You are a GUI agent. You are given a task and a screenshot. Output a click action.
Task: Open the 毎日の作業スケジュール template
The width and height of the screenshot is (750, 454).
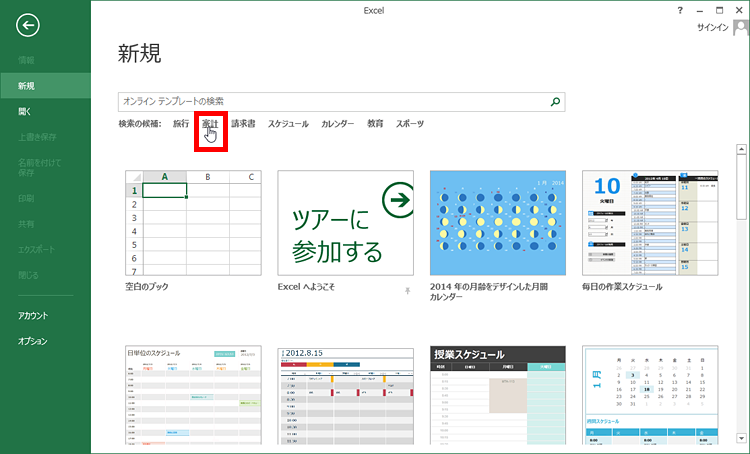coord(650,223)
